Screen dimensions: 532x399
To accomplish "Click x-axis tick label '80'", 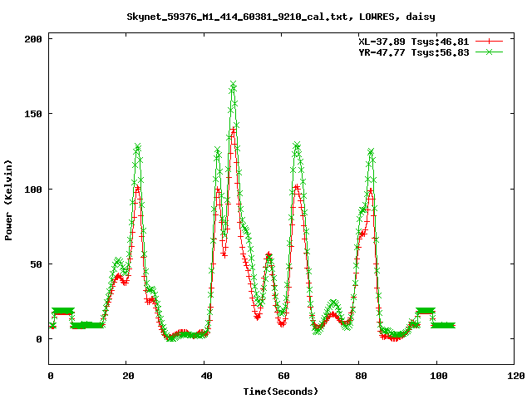I will 362,376.
